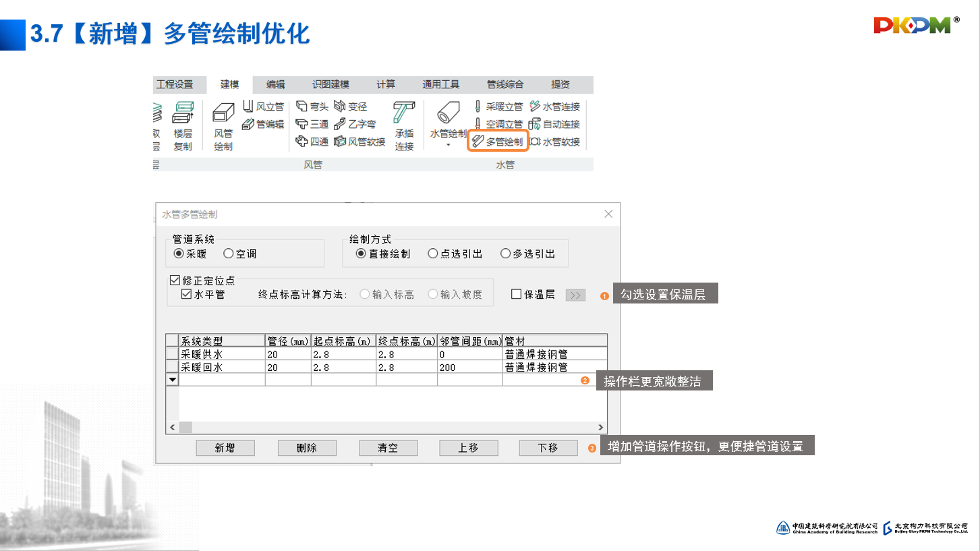Select the 楼层复制 floor copy tool
The width and height of the screenshot is (980, 551).
click(x=183, y=126)
